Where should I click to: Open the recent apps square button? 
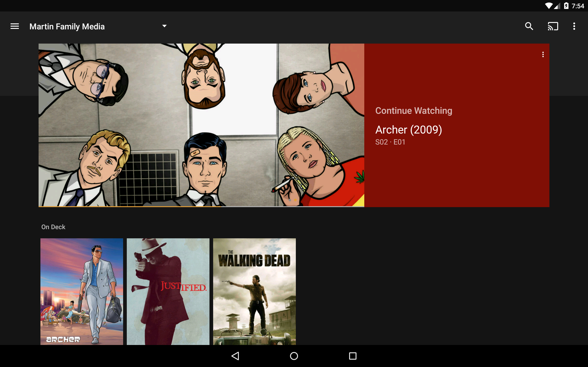(x=353, y=356)
